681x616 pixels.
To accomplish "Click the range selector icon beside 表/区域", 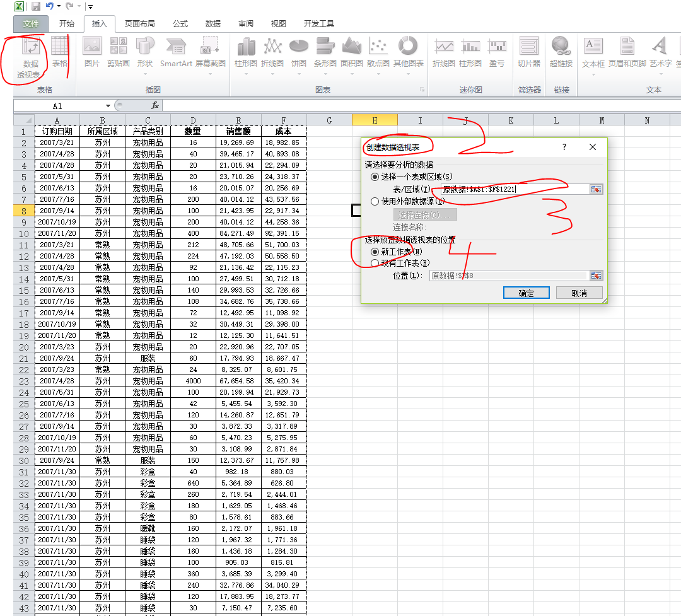I will pyautogui.click(x=596, y=189).
